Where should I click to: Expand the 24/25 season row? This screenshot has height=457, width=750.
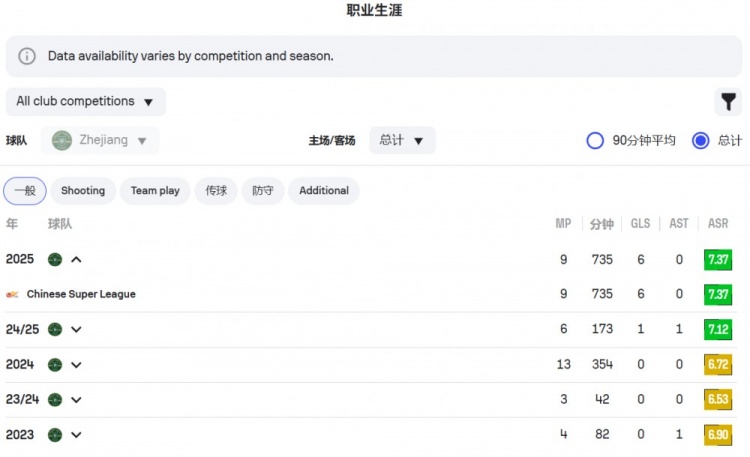tap(76, 329)
